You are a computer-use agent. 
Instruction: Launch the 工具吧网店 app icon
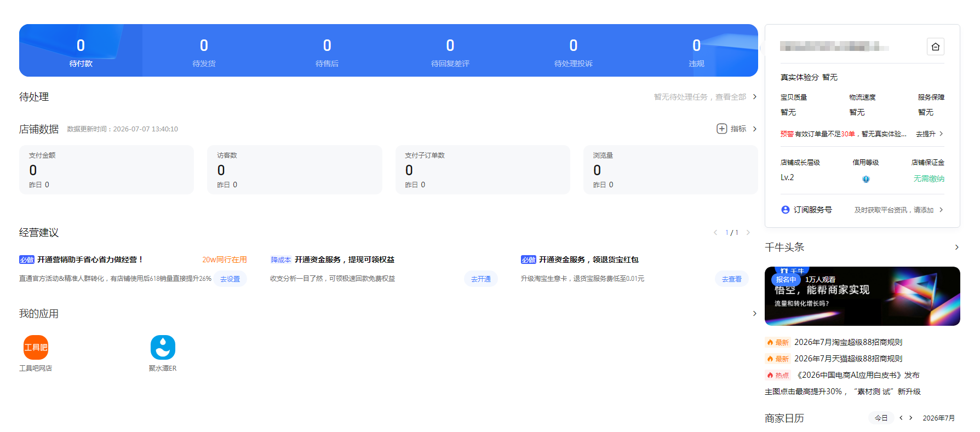36,347
